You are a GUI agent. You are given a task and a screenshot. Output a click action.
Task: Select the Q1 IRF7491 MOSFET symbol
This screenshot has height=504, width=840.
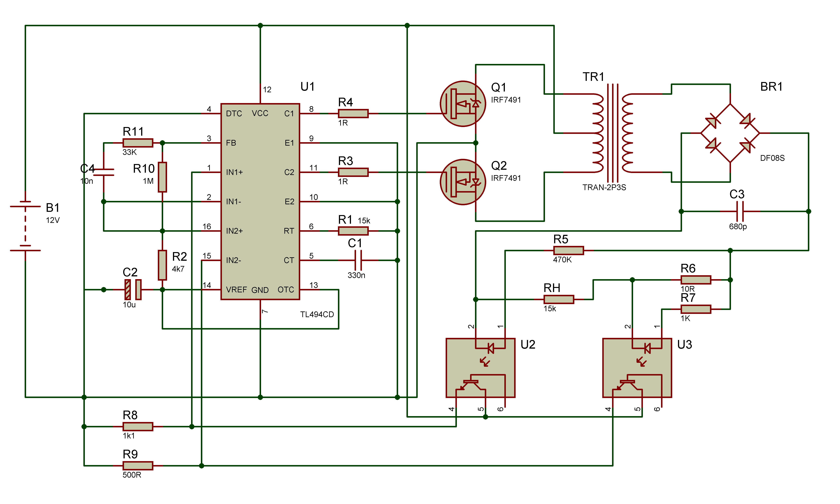pyautogui.click(x=462, y=104)
